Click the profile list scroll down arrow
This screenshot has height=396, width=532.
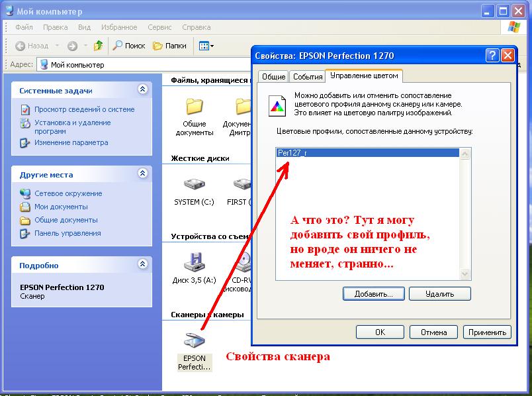465,273
